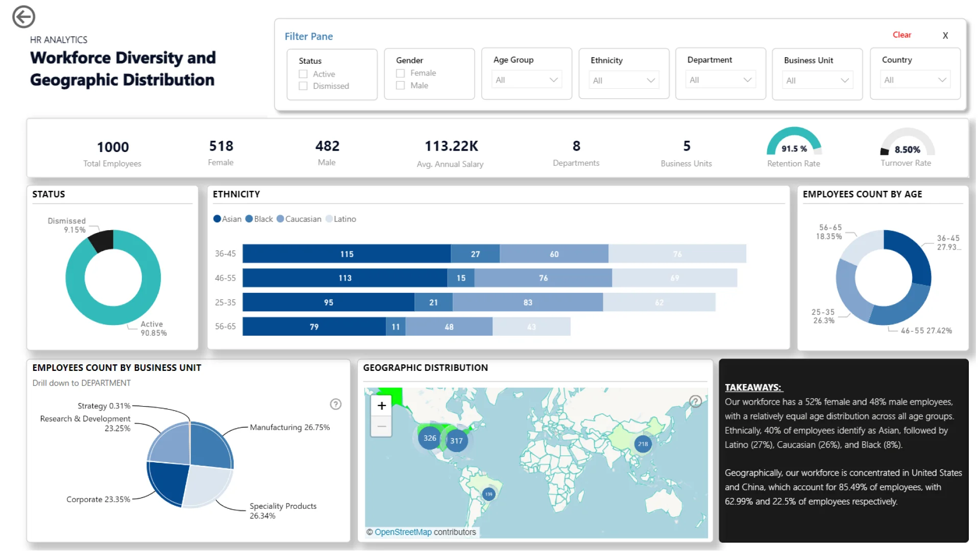Click the 36-45 axis label in Ethnicity chart
The width and height of the screenshot is (980, 551).
tap(225, 254)
